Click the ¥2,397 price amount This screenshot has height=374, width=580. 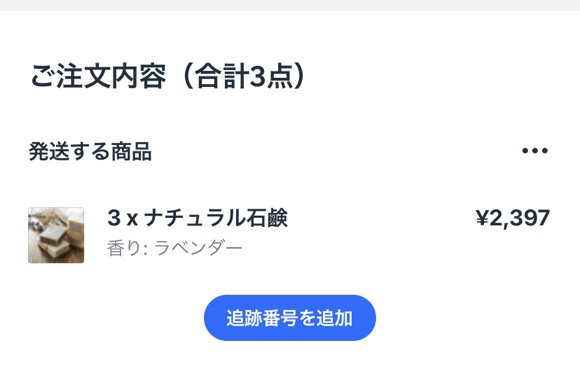coord(513,218)
